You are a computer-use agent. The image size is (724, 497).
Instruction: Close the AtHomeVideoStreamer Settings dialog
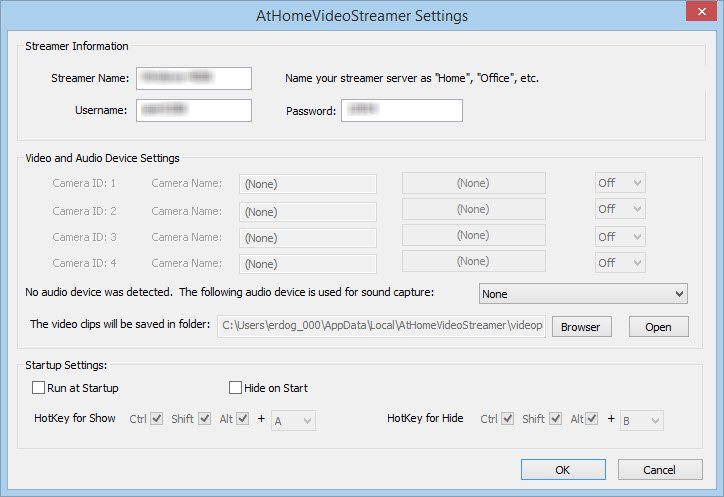(701, 11)
